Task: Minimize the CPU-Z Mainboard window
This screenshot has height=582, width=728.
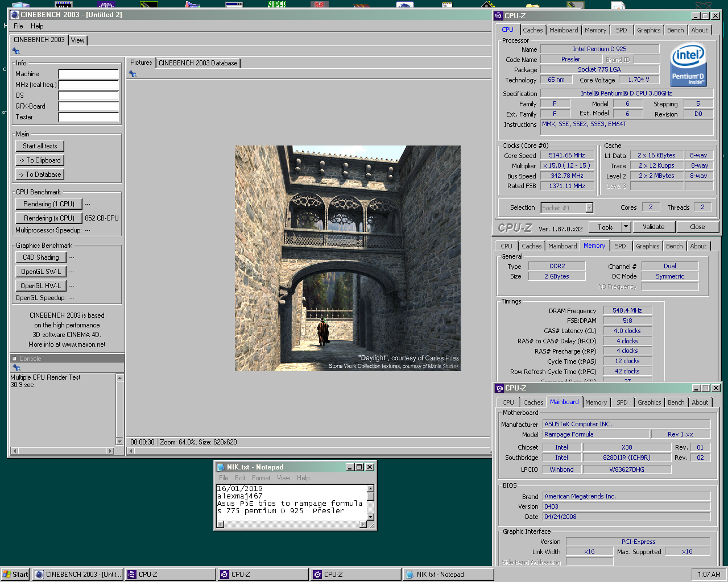Action: click(696, 388)
